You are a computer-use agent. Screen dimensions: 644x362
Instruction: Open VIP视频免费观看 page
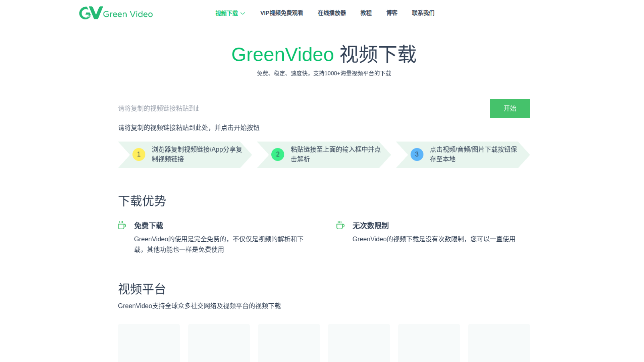pos(281,13)
